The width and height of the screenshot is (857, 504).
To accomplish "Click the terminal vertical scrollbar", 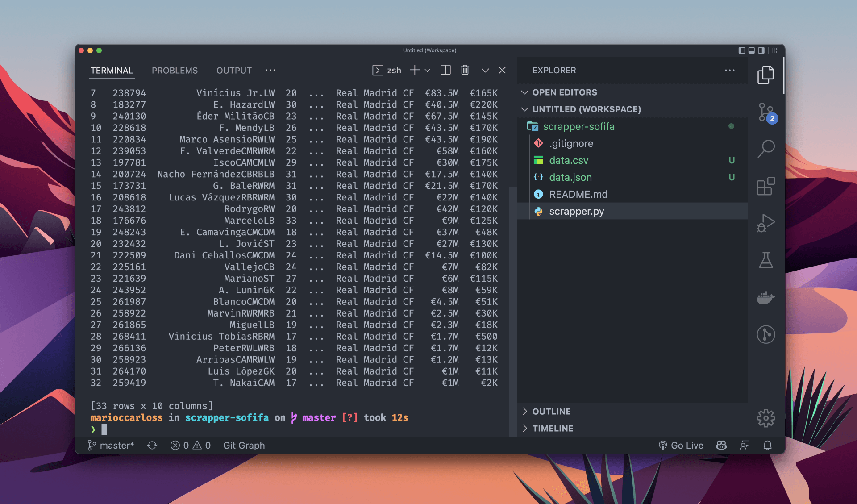I will click(x=512, y=311).
